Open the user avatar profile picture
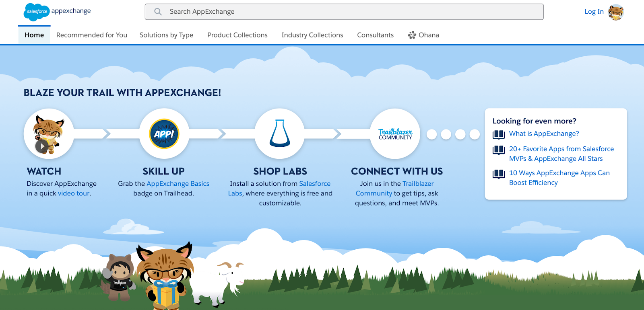 [616, 12]
